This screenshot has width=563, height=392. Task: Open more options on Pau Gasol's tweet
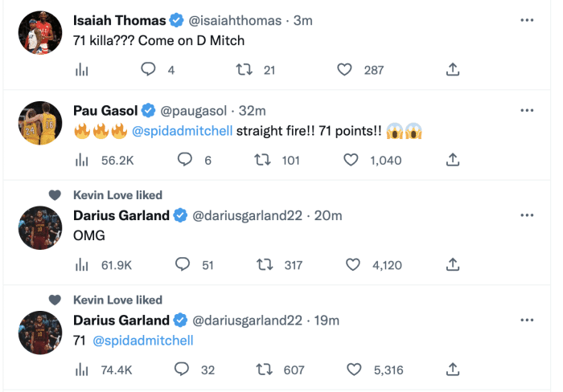click(527, 110)
